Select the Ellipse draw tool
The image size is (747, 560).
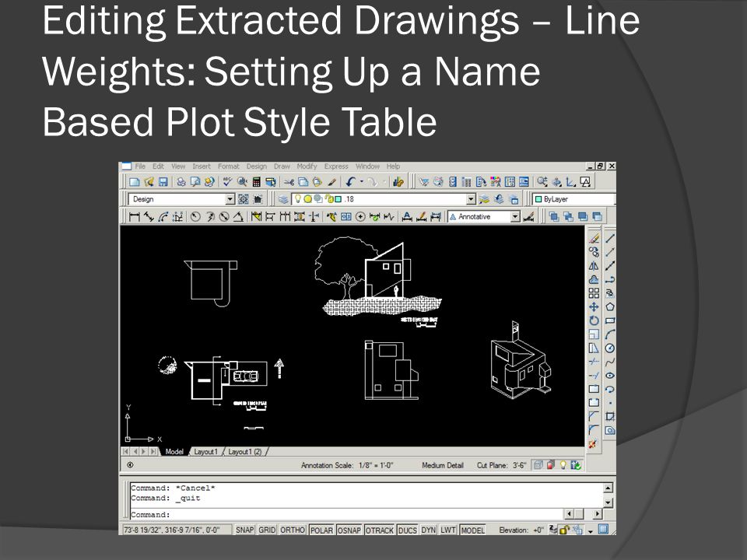click(x=610, y=376)
